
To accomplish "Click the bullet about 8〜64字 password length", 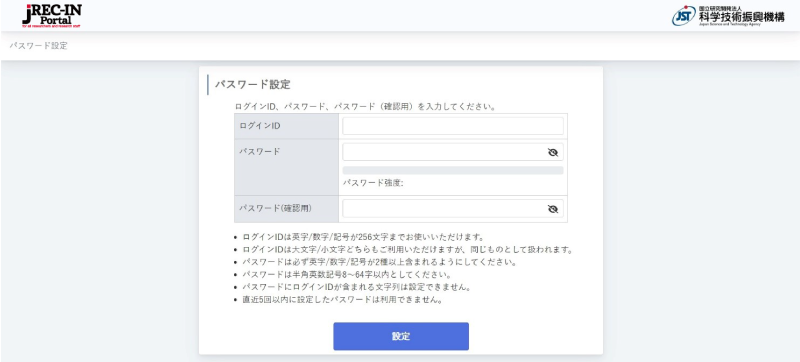I will click(x=346, y=275).
